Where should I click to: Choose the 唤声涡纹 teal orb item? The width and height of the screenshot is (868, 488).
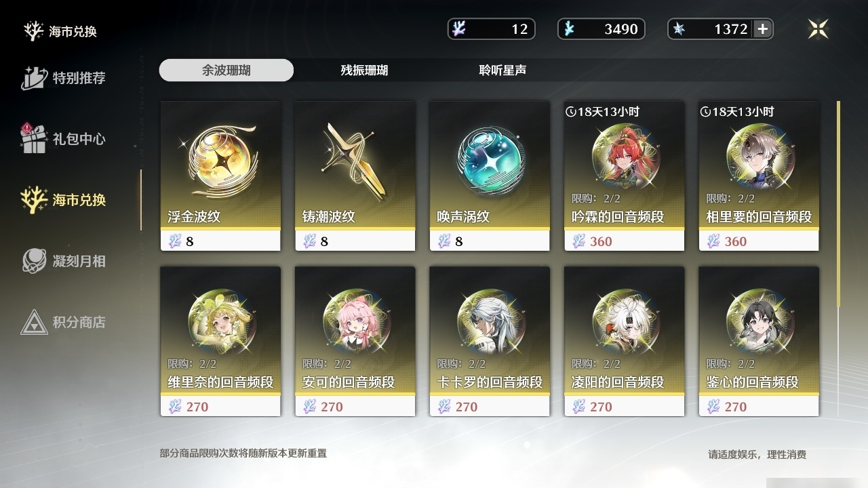tap(490, 176)
